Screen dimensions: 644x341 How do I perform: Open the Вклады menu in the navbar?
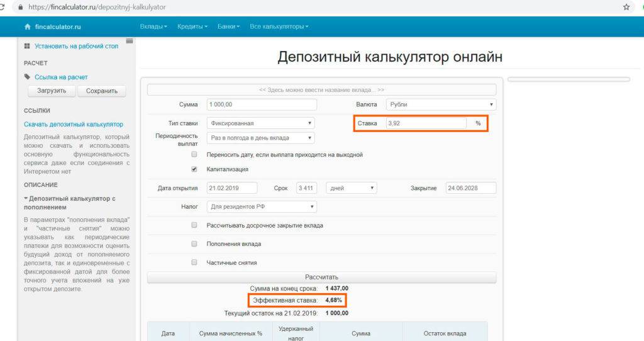153,27
